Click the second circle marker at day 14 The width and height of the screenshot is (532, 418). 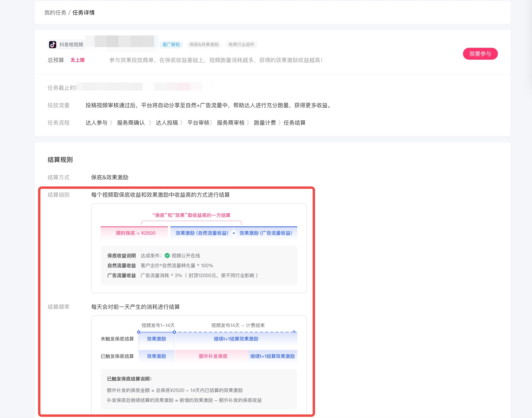tap(174, 332)
